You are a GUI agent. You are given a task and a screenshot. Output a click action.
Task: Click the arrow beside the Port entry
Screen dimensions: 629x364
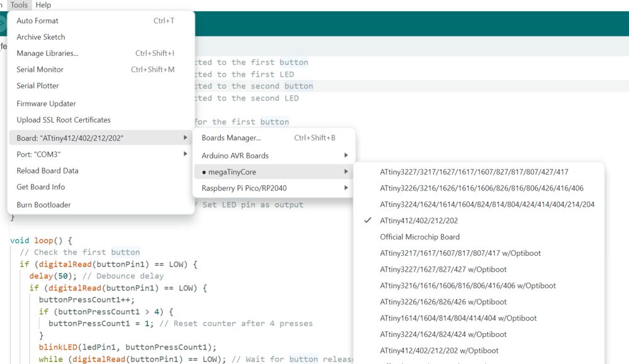tap(186, 154)
